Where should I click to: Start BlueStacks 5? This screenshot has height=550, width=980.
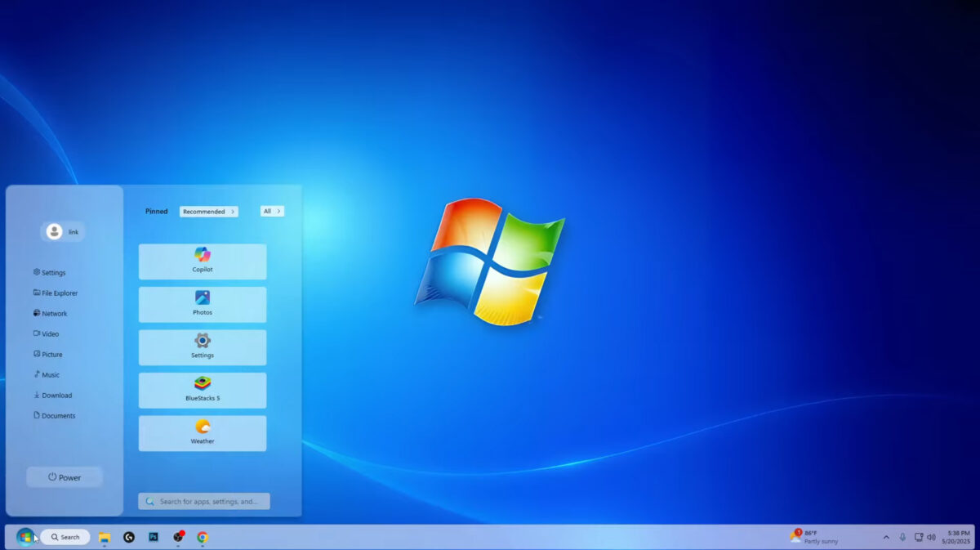tap(202, 390)
